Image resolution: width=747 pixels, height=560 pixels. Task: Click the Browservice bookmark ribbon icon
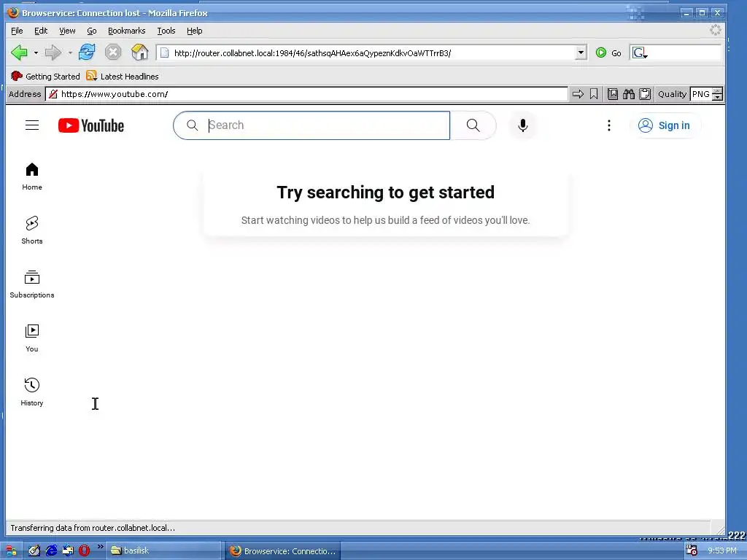click(x=594, y=94)
